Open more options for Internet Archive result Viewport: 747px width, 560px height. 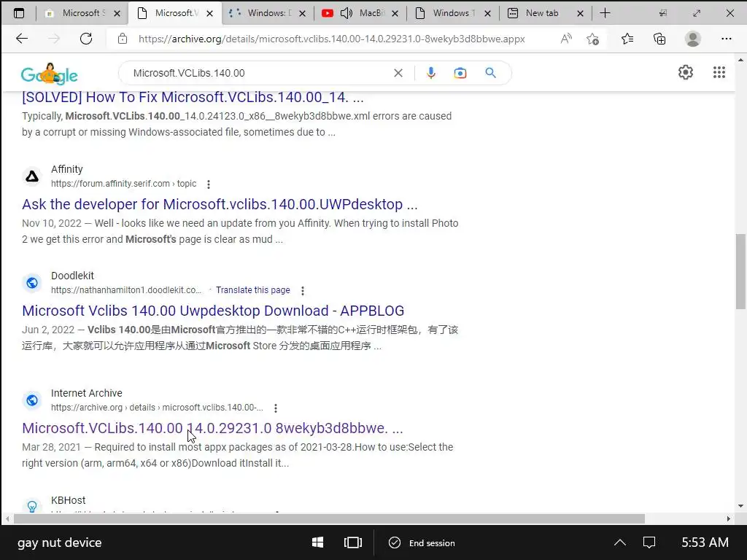click(275, 408)
